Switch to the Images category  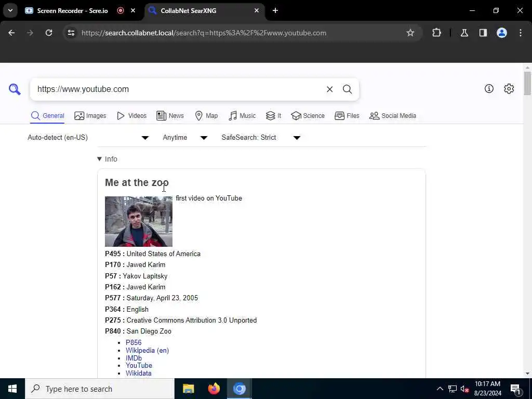coord(90,116)
